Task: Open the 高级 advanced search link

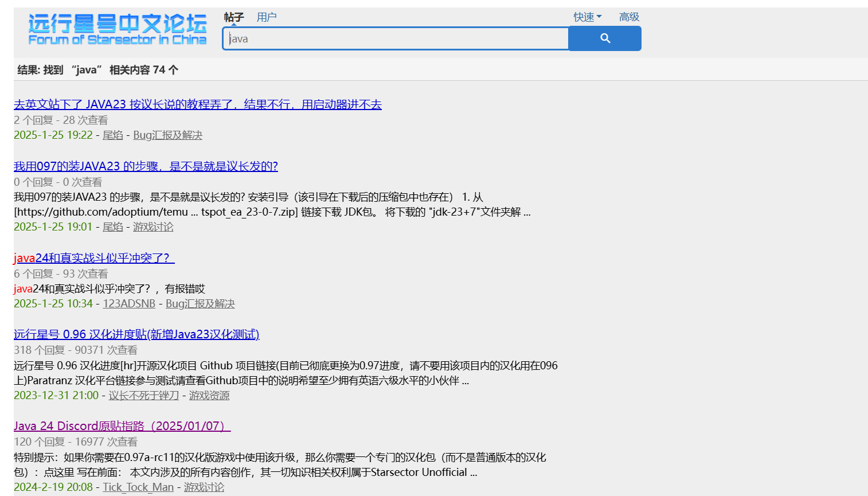Action: tap(629, 17)
